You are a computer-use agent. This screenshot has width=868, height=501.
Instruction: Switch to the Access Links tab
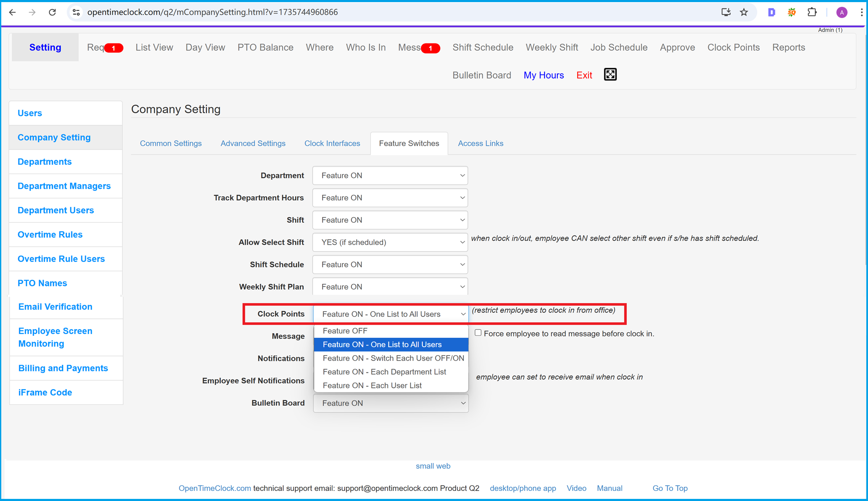(481, 143)
